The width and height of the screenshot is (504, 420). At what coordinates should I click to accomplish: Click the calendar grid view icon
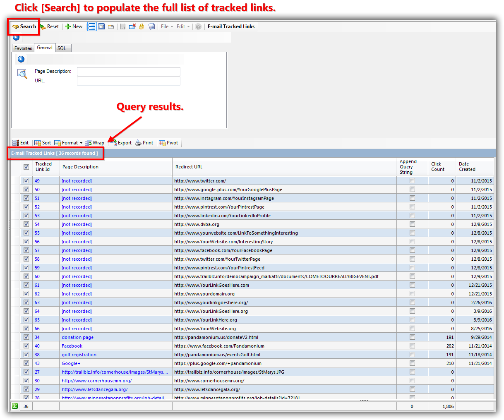point(101,26)
